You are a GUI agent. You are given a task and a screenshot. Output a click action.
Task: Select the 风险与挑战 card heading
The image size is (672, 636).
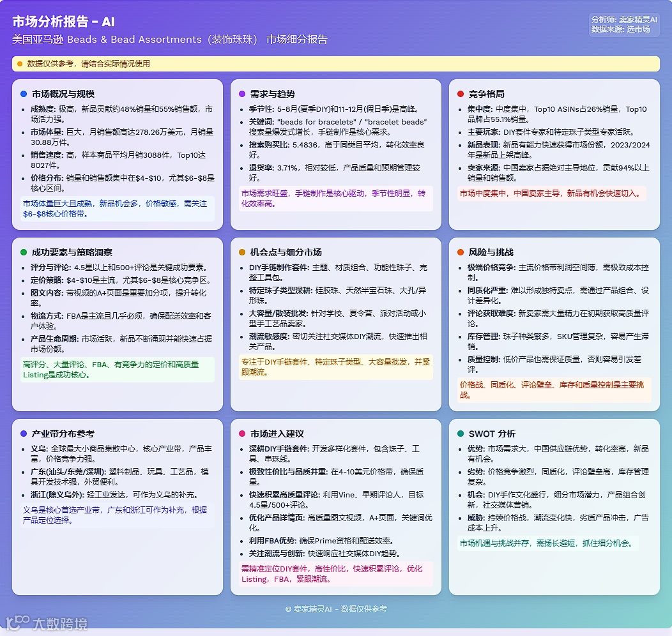491,252
